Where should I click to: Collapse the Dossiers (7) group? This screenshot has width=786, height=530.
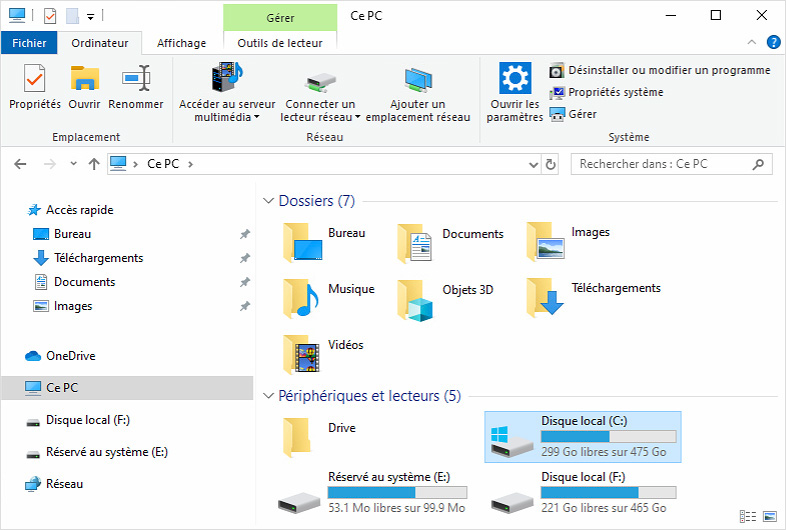point(268,201)
